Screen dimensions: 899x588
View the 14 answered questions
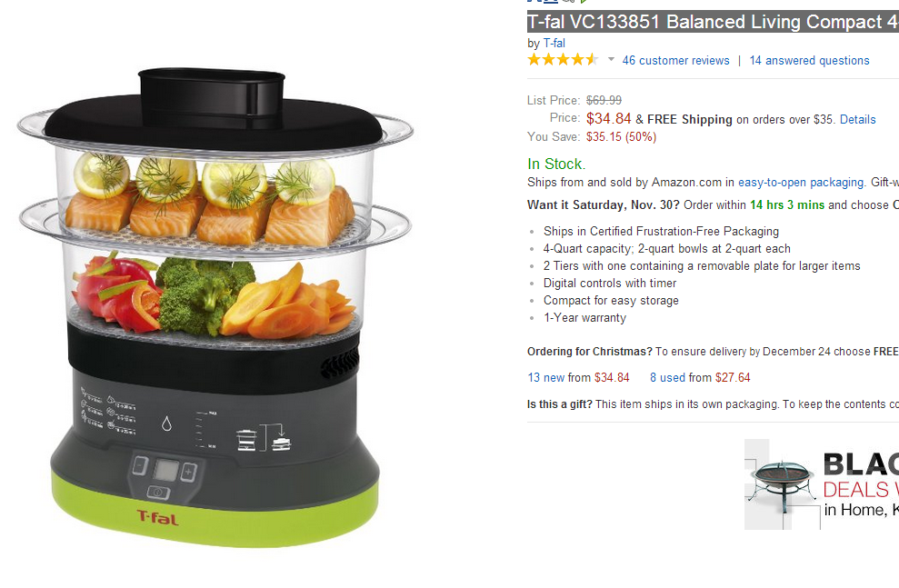point(809,60)
